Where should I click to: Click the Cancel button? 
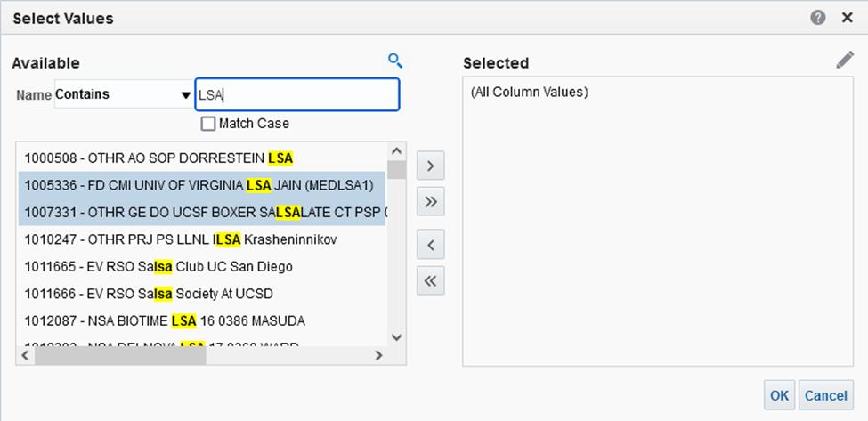826,395
